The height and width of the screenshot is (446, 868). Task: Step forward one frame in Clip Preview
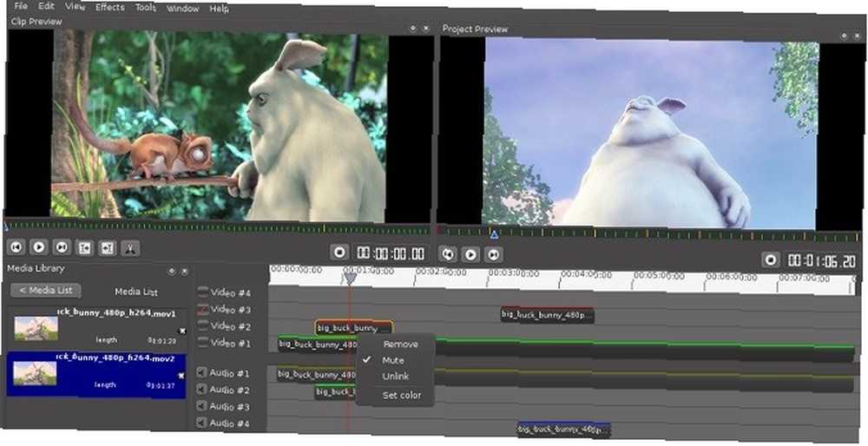[x=62, y=246]
